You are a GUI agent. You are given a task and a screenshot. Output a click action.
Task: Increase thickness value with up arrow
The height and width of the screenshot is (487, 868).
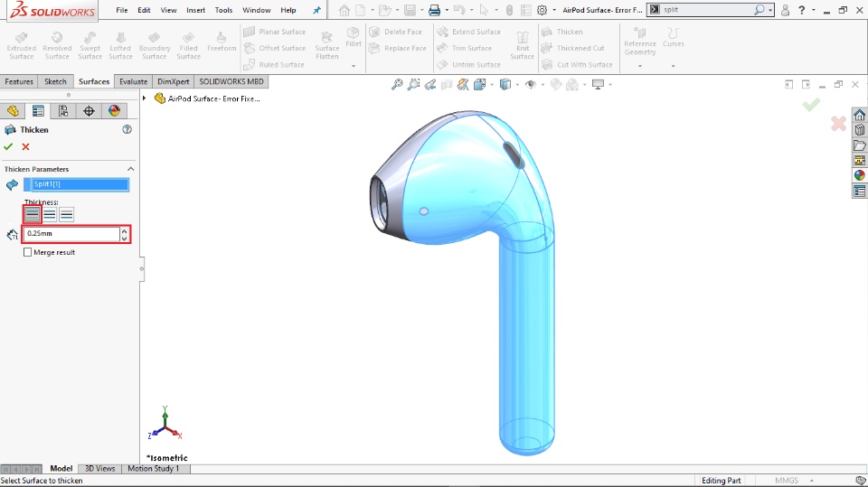pos(124,230)
